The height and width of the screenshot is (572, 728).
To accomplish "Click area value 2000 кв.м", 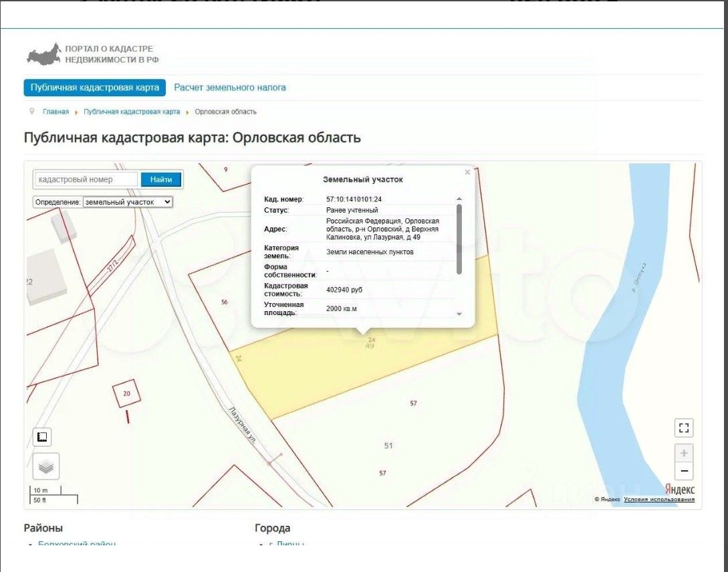I will tap(342, 308).
